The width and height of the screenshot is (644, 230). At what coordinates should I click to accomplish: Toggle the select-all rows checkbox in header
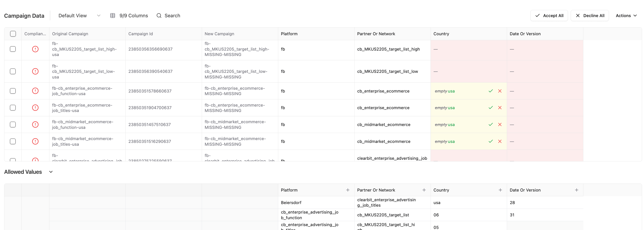(13, 34)
